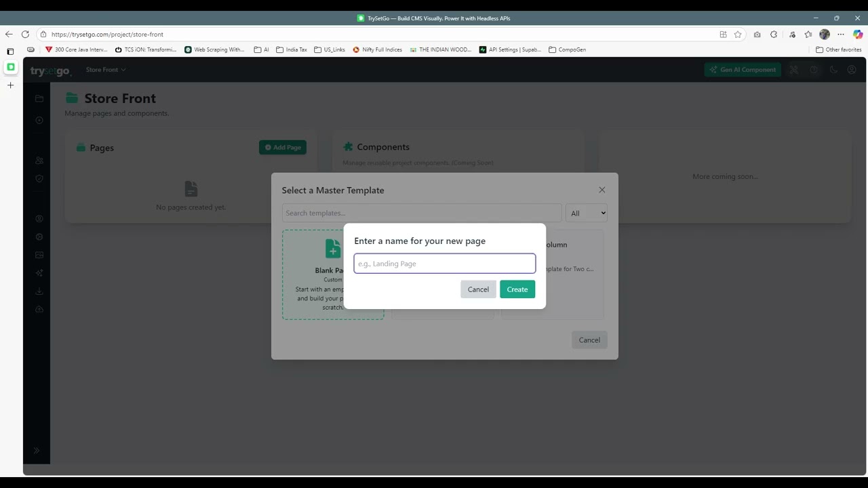Open the shield security icon in sidebar
The image size is (868, 488).
click(39, 179)
